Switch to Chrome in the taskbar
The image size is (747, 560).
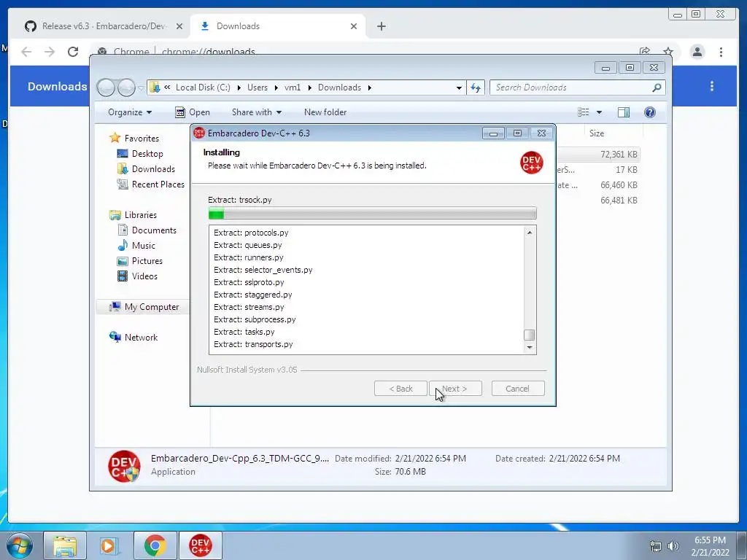[155, 545]
